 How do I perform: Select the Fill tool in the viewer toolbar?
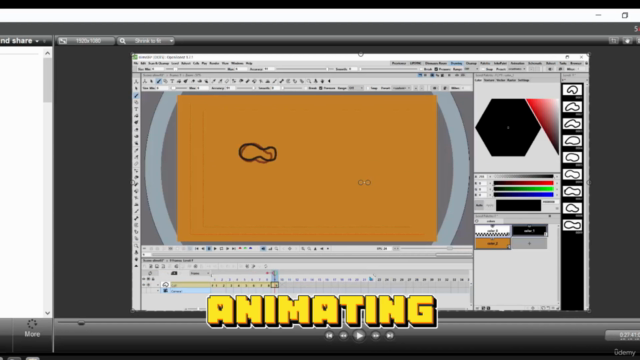tap(179, 81)
